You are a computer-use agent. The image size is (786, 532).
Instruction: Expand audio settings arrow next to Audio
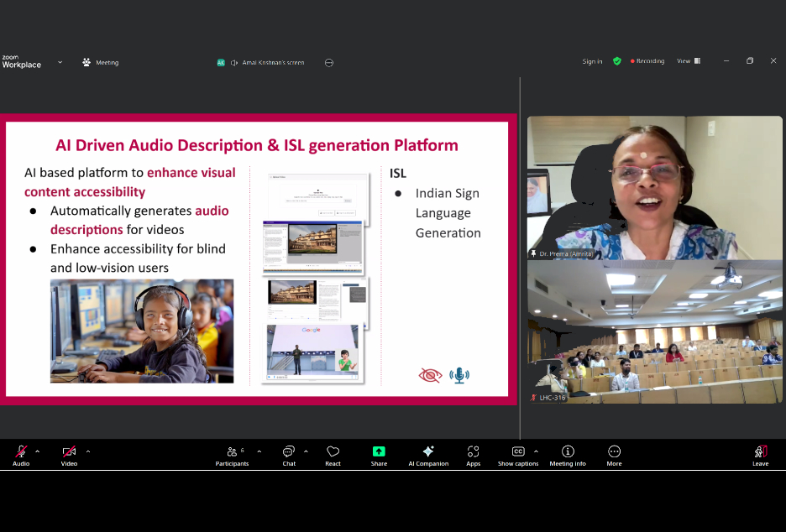pyautogui.click(x=37, y=451)
